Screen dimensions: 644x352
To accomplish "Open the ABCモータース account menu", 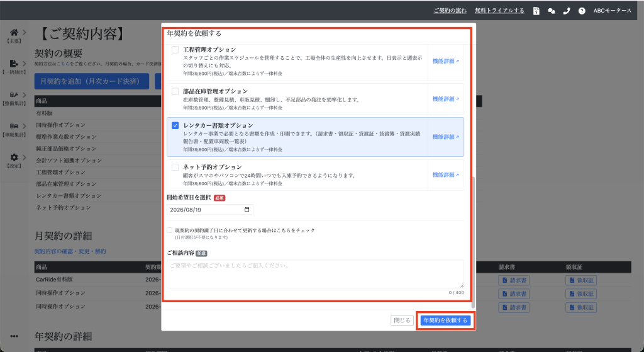I will (613, 11).
